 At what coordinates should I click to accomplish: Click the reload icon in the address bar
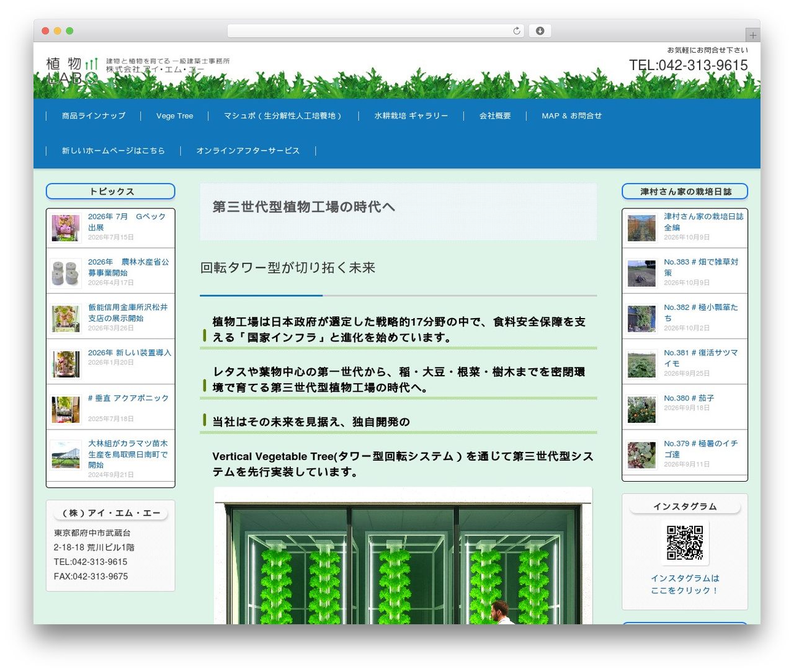tap(516, 31)
